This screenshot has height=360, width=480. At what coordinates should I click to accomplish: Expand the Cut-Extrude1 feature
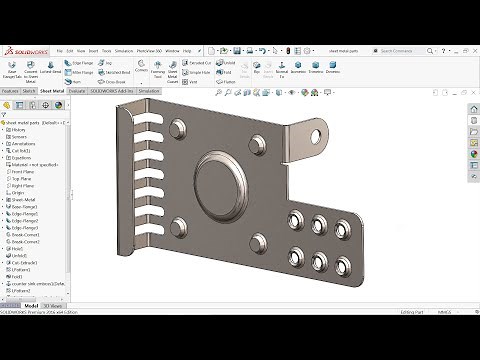click(3, 263)
